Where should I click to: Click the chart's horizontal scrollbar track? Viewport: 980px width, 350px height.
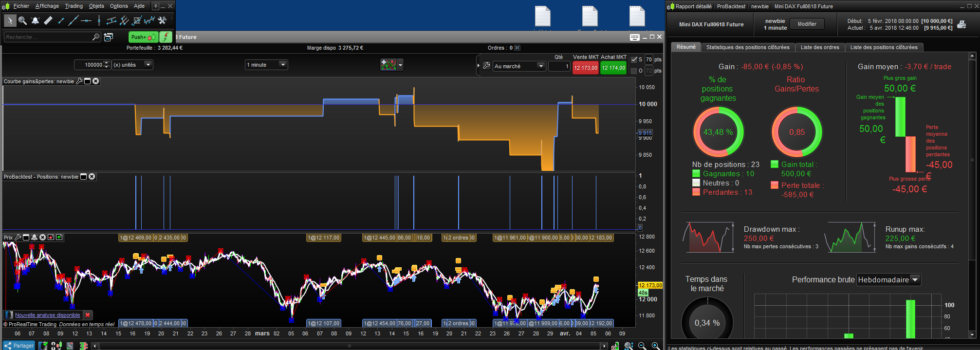pyautogui.click(x=349, y=346)
